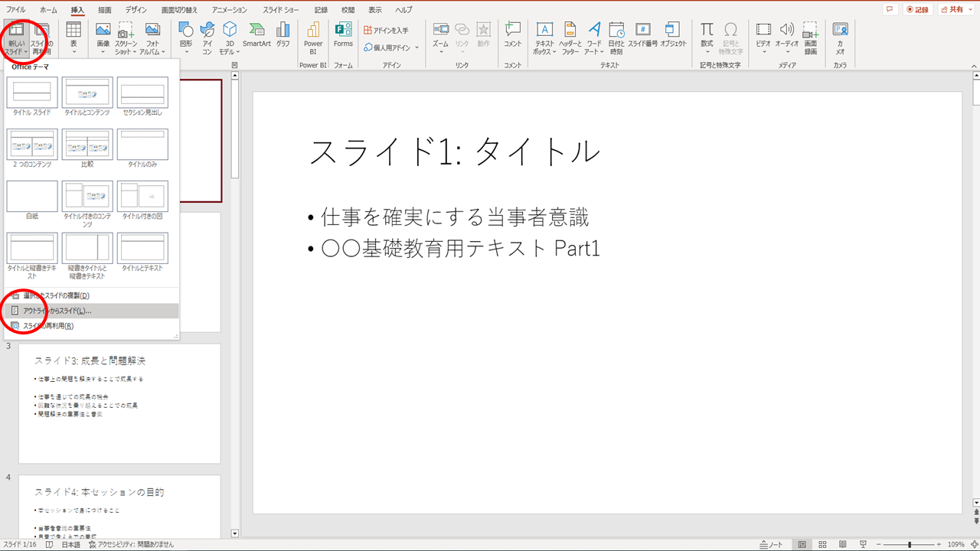The height and width of the screenshot is (551, 980).
Task: Click the Power BI icon
Action: (313, 38)
